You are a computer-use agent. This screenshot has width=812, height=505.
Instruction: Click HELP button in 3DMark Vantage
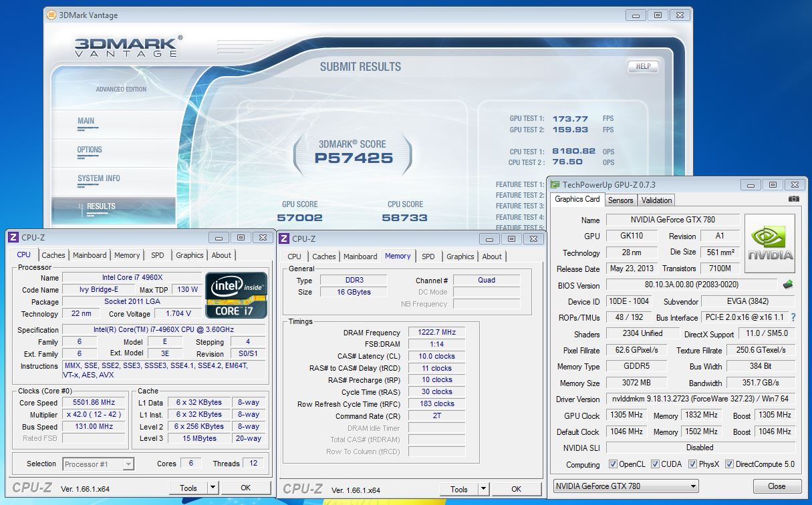[643, 67]
